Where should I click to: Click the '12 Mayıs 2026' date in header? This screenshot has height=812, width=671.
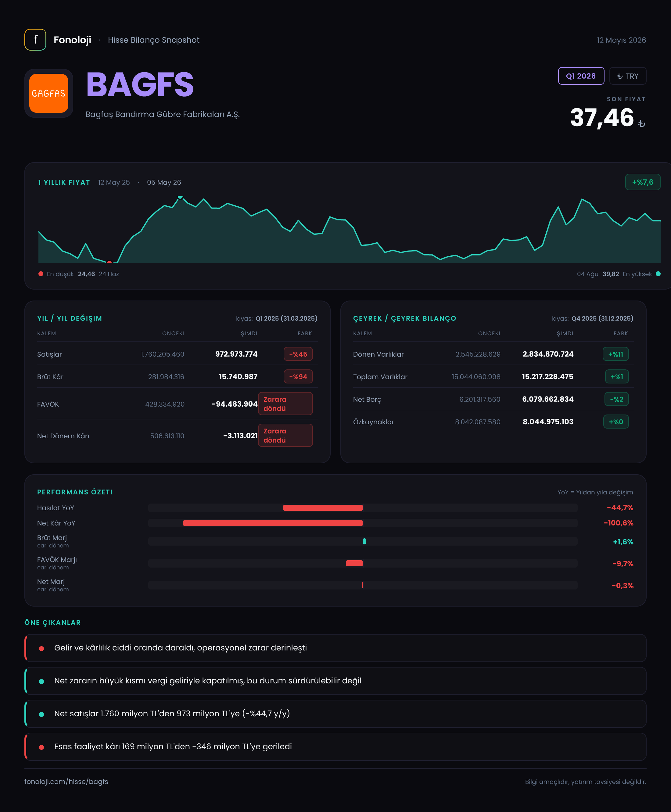622,40
